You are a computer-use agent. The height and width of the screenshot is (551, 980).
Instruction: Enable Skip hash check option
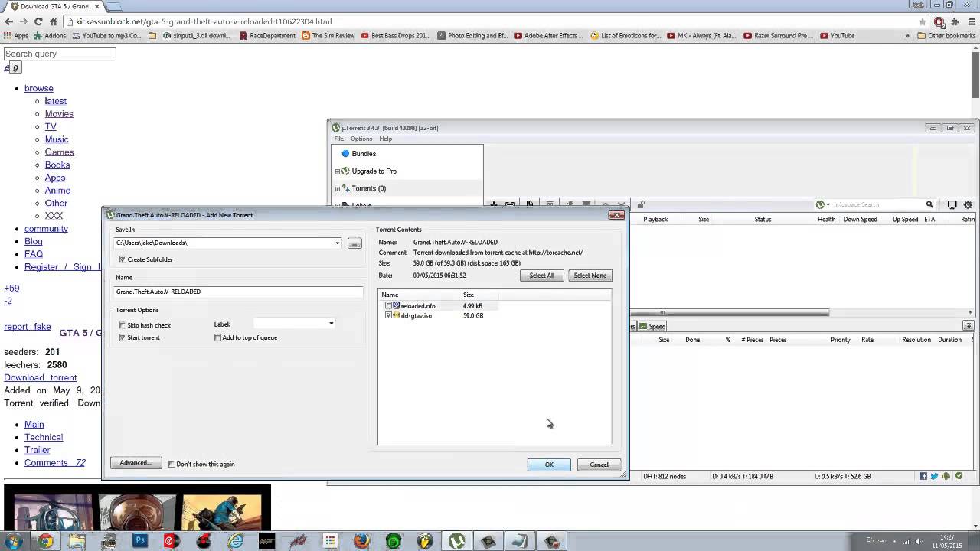coord(122,325)
